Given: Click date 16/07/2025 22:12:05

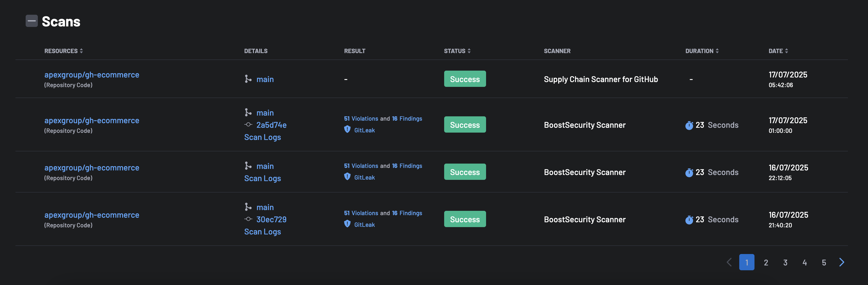Looking at the screenshot, I should pyautogui.click(x=788, y=172).
